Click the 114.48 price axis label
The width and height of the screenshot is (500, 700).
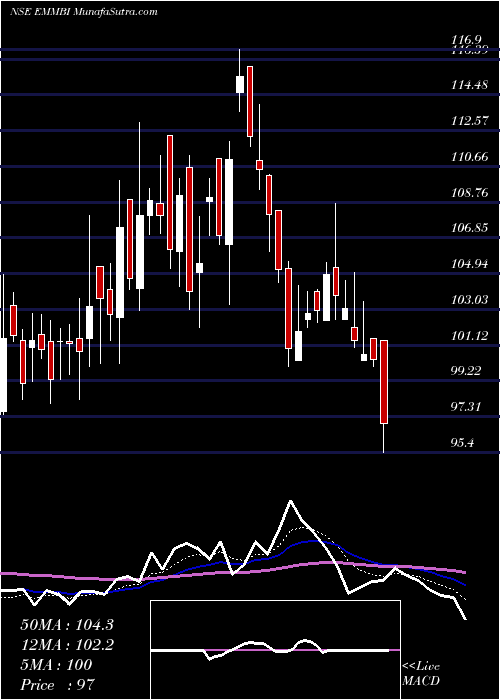click(x=469, y=84)
